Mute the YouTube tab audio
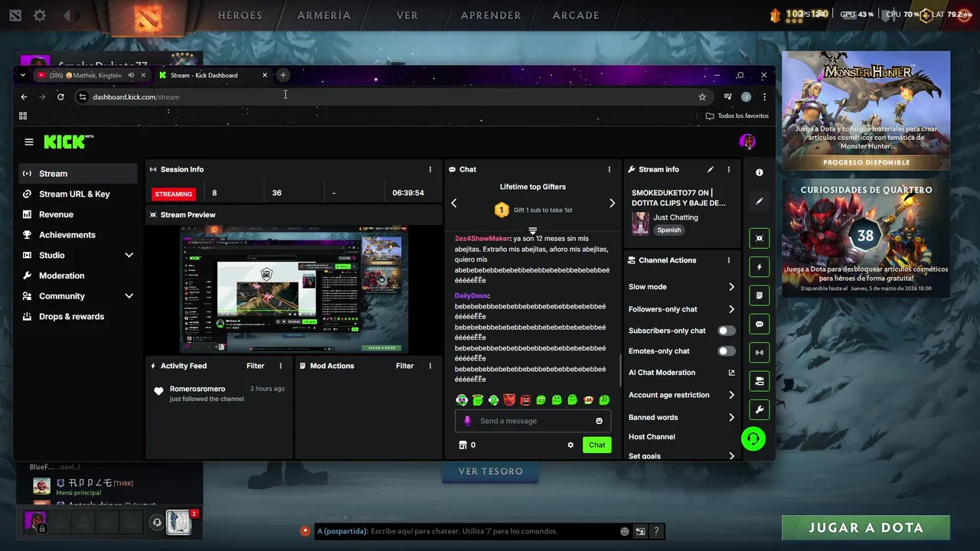This screenshot has height=551, width=980. (x=131, y=75)
